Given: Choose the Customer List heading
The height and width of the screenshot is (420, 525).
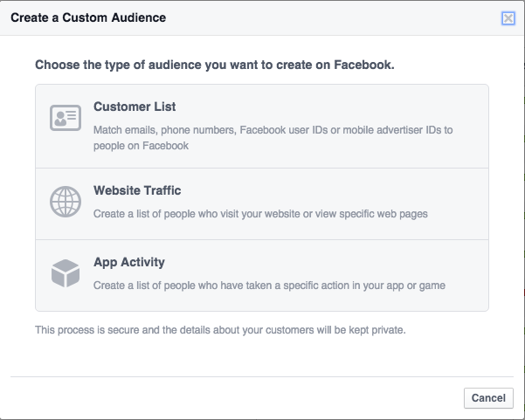Looking at the screenshot, I should 135,107.
